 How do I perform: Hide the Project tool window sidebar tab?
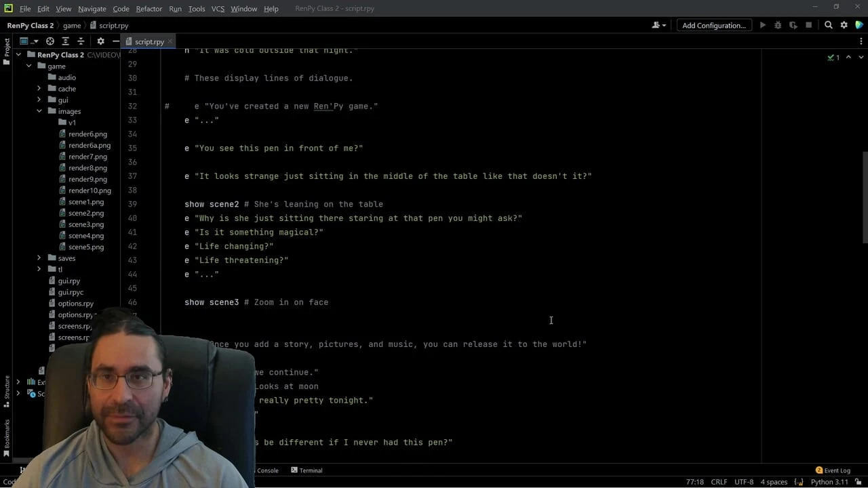coord(7,52)
